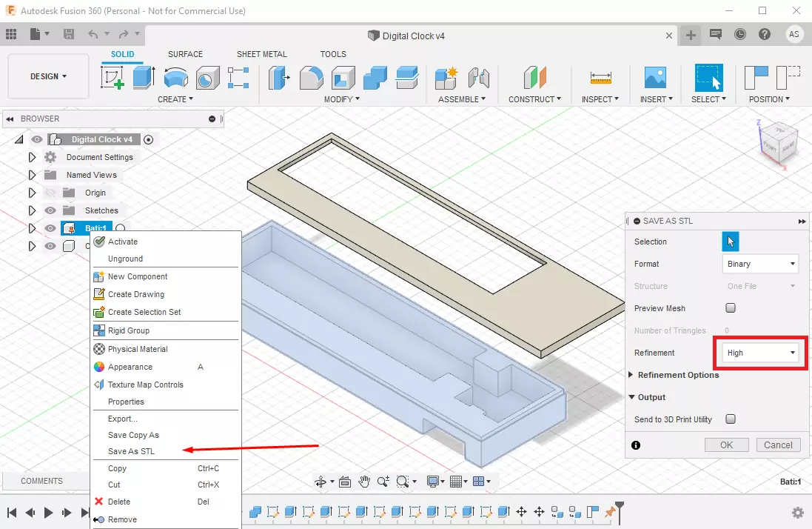Click the Selection arrow button
The width and height of the screenshot is (812, 529).
coord(730,242)
